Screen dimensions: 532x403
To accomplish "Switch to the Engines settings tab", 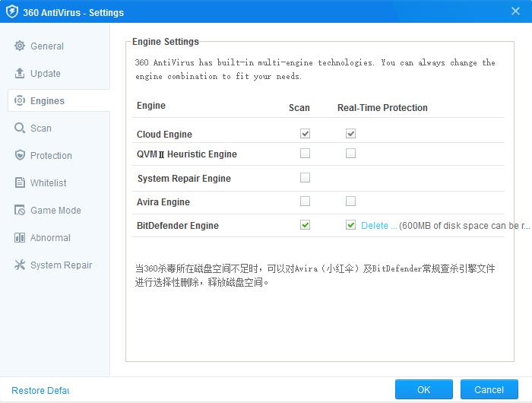I will point(47,101).
